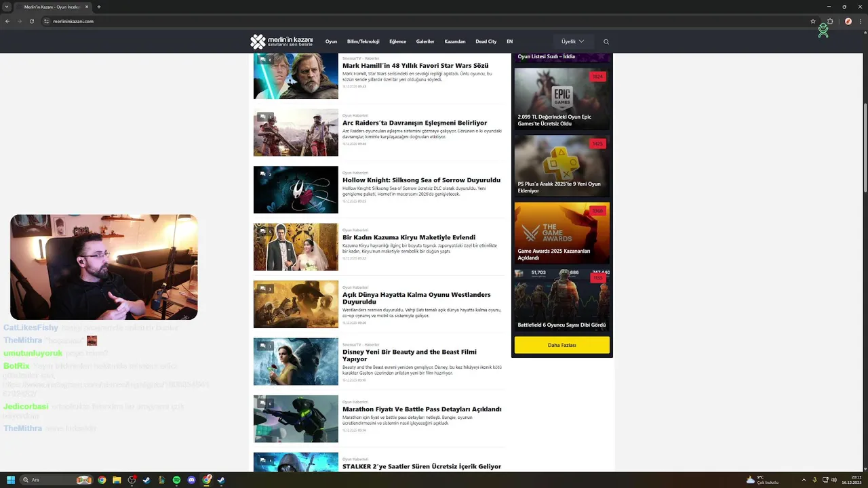Click comment count icon on Mark Hamill thumbnail
The height and width of the screenshot is (488, 868).
(x=265, y=60)
